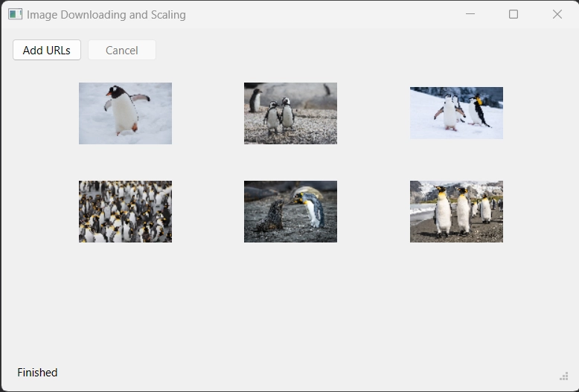Image resolution: width=579 pixels, height=392 pixels.
Task: Click the Finished status message
Action: (37, 373)
